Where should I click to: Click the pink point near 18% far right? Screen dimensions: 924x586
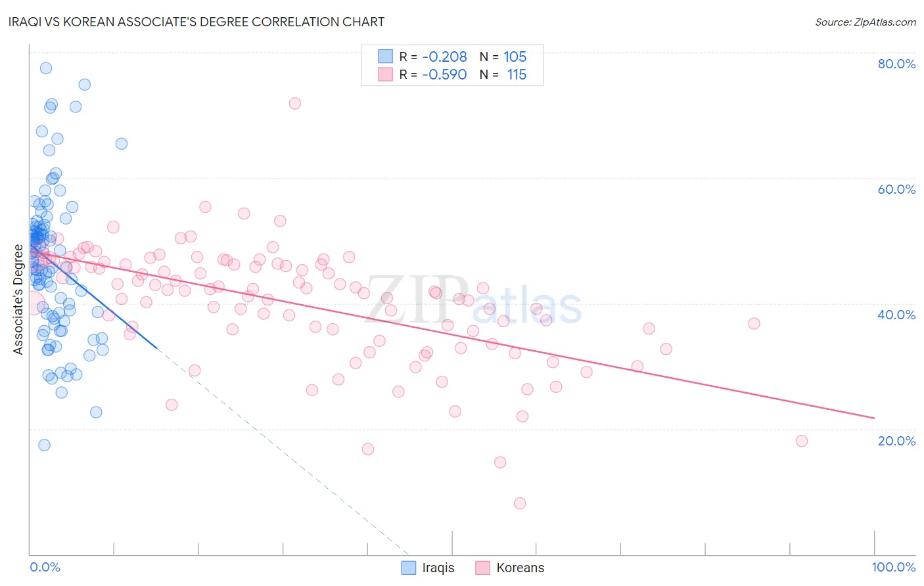click(802, 441)
